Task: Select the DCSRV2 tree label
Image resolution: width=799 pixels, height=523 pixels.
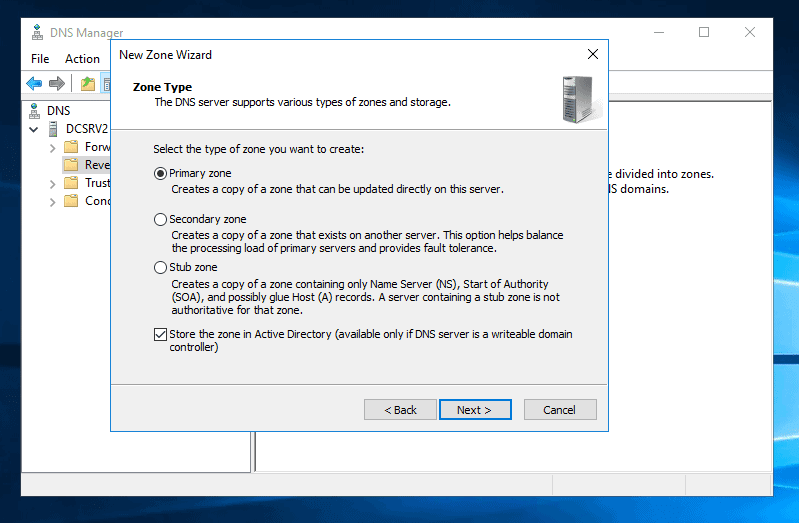Action: (x=87, y=129)
